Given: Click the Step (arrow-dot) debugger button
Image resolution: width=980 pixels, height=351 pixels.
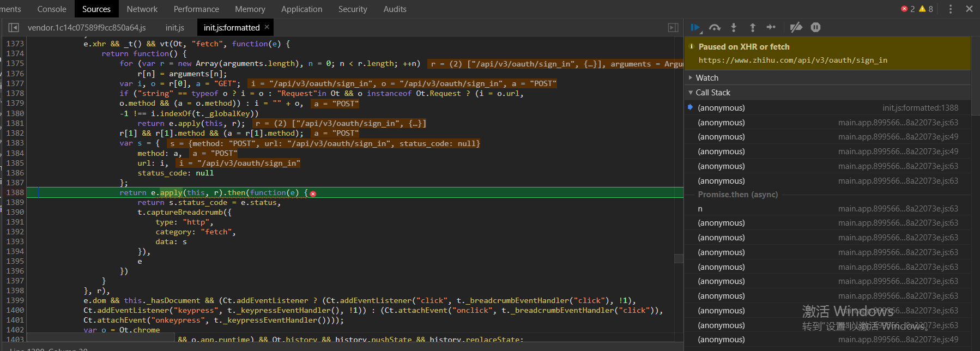Looking at the screenshot, I should pyautogui.click(x=771, y=27).
